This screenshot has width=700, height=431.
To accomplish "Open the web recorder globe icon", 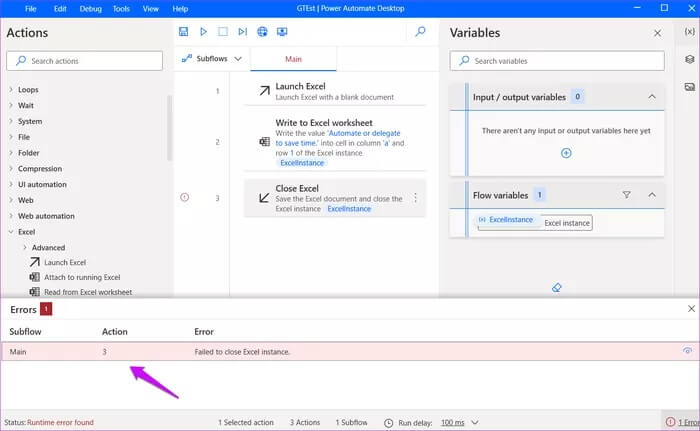I will click(262, 32).
